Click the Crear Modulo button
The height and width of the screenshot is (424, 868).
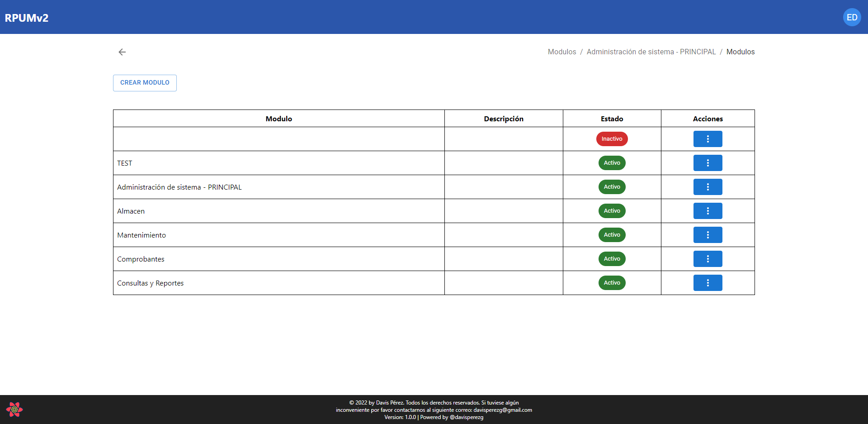145,83
